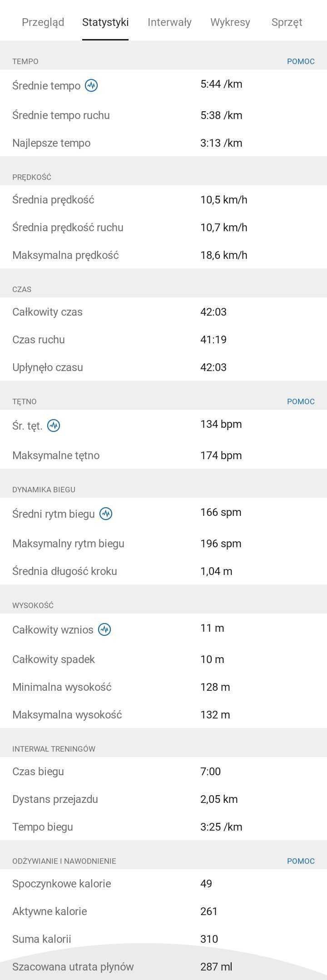327x980 pixels.
Task: Open POMOC link for Odżywianie i nawodnienie
Action: click(x=301, y=861)
